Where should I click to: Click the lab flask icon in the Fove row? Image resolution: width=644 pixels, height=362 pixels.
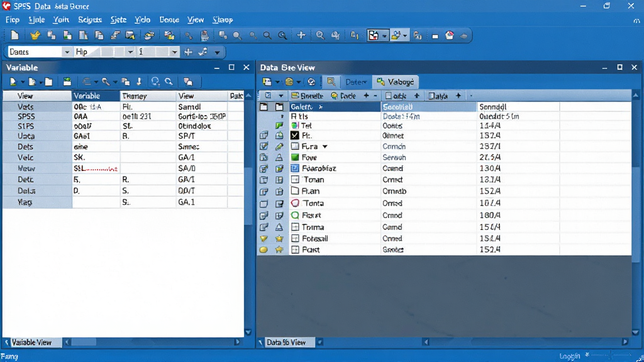click(x=279, y=157)
